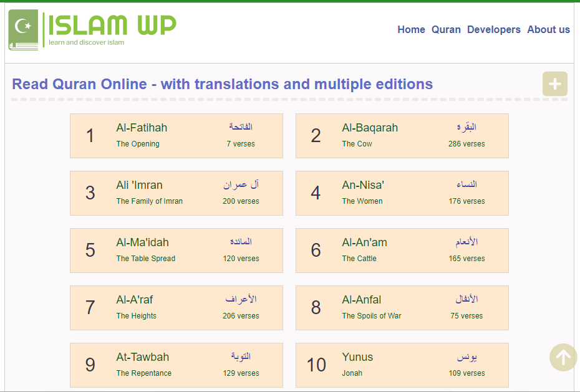The width and height of the screenshot is (580, 392).
Task: Expand options with the plus icon
Action: (554, 84)
